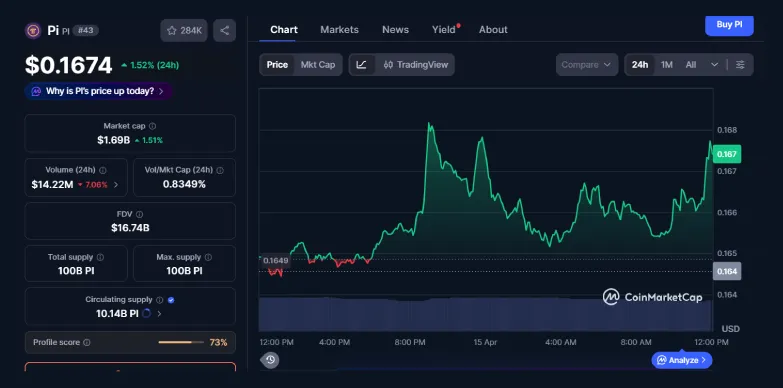Open the Chart tab

tap(284, 30)
